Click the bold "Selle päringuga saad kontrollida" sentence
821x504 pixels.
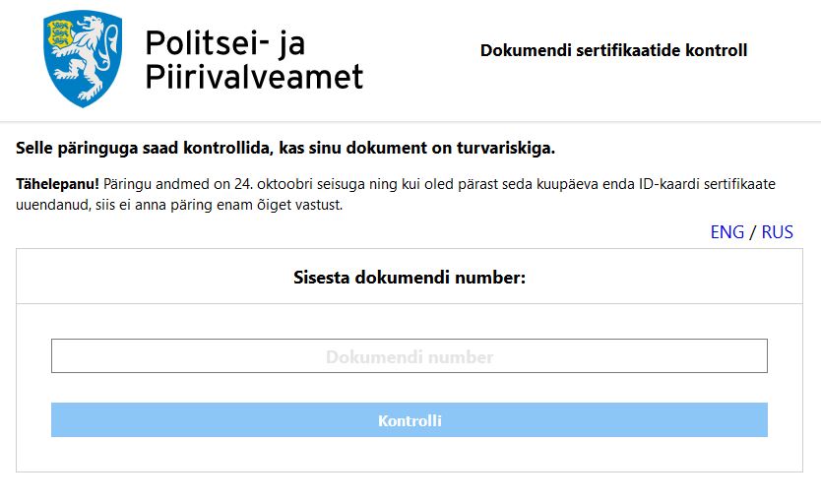point(285,148)
